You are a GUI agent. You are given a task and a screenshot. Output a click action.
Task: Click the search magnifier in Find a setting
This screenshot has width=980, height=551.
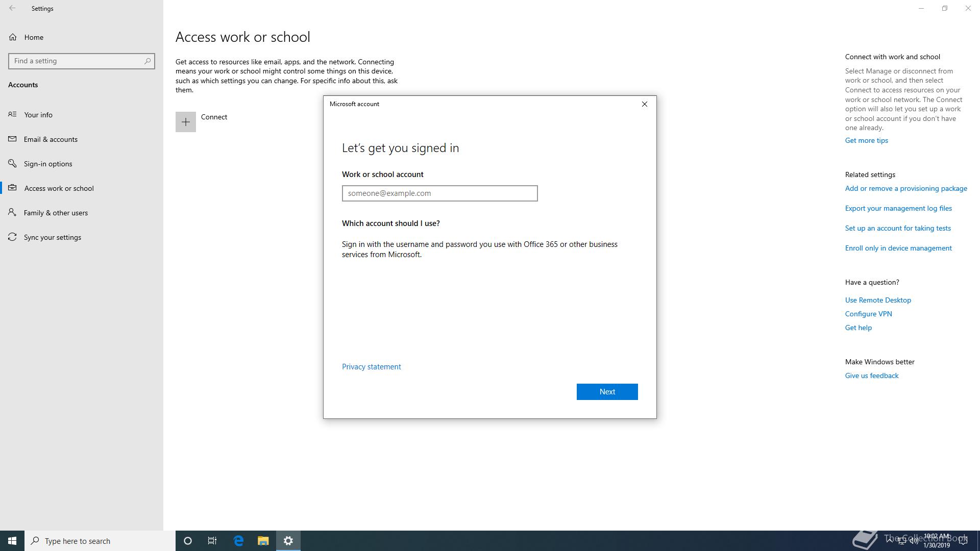pos(148,61)
